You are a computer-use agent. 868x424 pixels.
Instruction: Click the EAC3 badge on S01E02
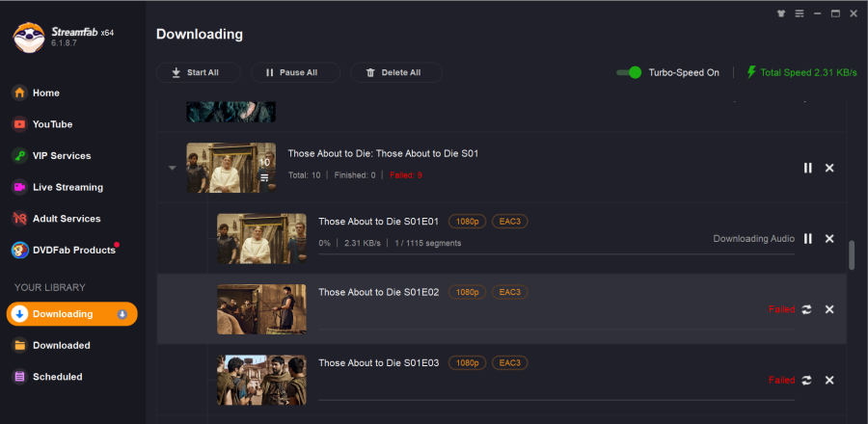pyautogui.click(x=510, y=292)
